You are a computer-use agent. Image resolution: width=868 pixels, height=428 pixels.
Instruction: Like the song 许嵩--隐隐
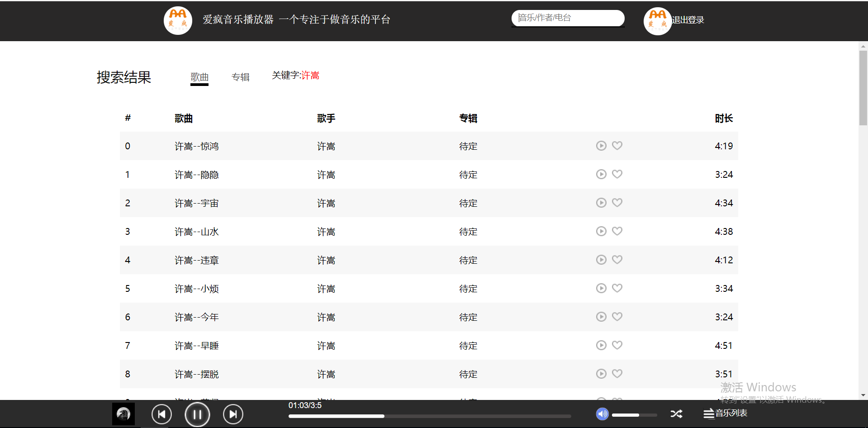(x=617, y=174)
